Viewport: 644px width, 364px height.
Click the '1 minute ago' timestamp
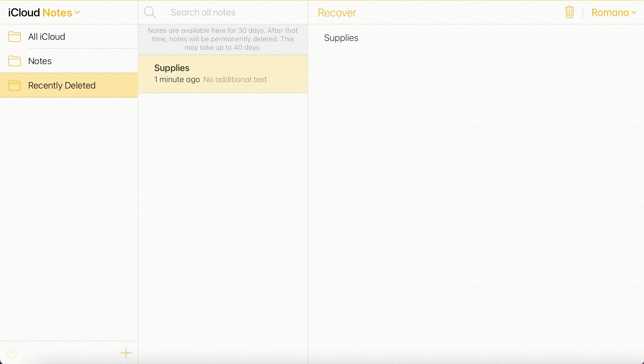click(x=177, y=79)
